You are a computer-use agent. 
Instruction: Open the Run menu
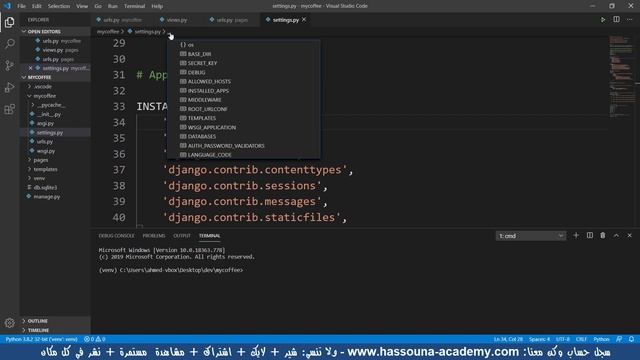113,6
